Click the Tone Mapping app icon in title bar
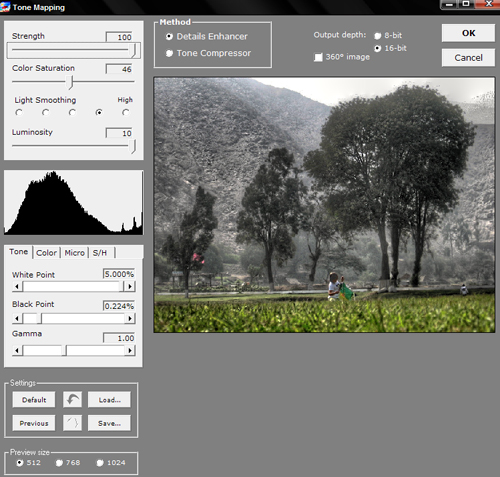The height and width of the screenshot is (477, 500). 5,7
